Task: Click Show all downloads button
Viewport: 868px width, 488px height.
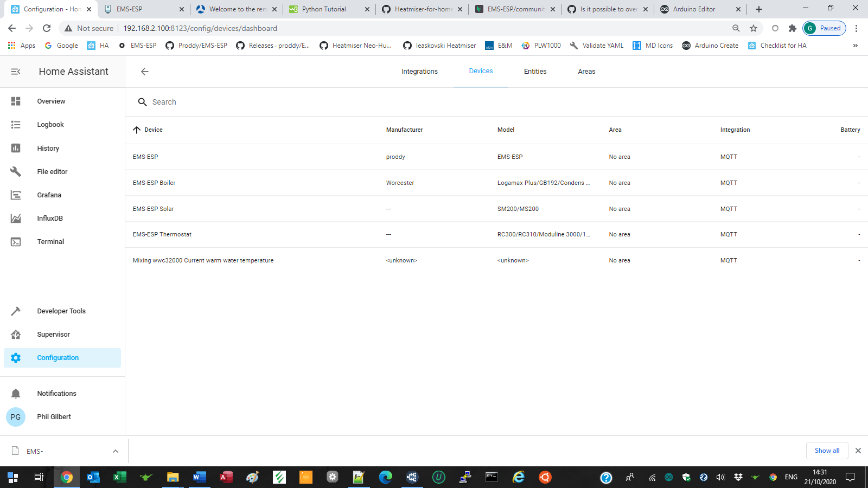Action: [x=827, y=451]
